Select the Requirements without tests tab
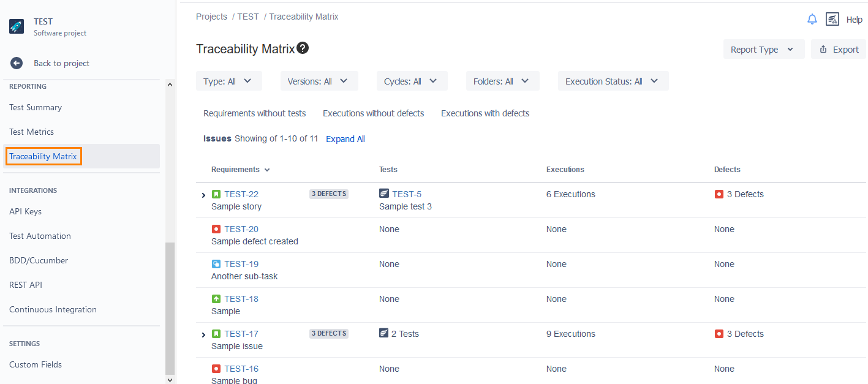The width and height of the screenshot is (868, 384). [x=254, y=113]
